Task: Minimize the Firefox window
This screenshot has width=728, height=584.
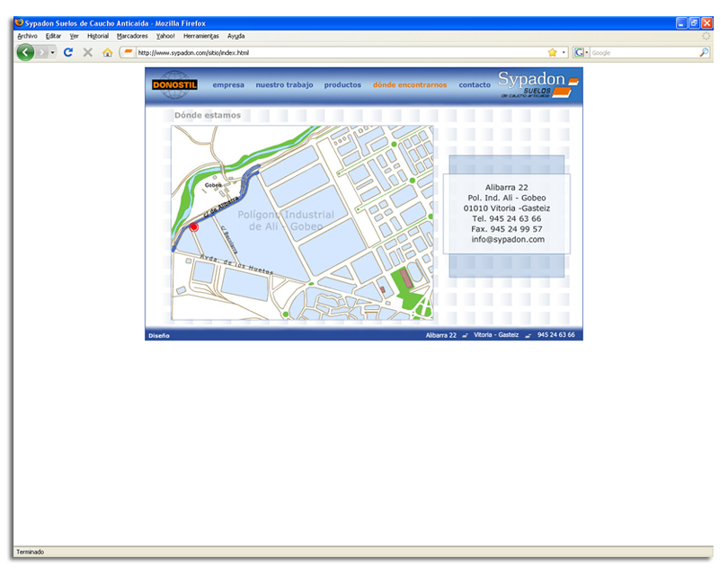Action: point(681,22)
